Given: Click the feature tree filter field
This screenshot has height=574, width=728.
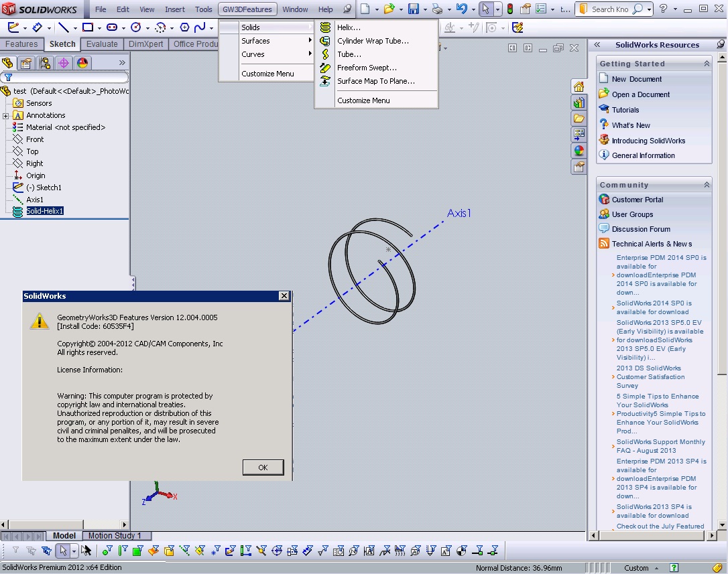Looking at the screenshot, I should click(65, 77).
